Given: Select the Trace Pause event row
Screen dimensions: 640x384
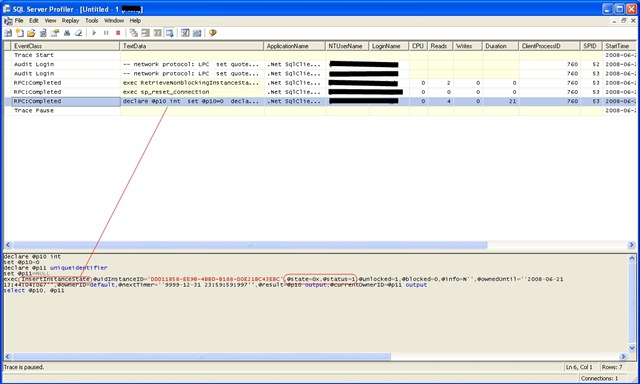Looking at the screenshot, I should pos(320,111).
